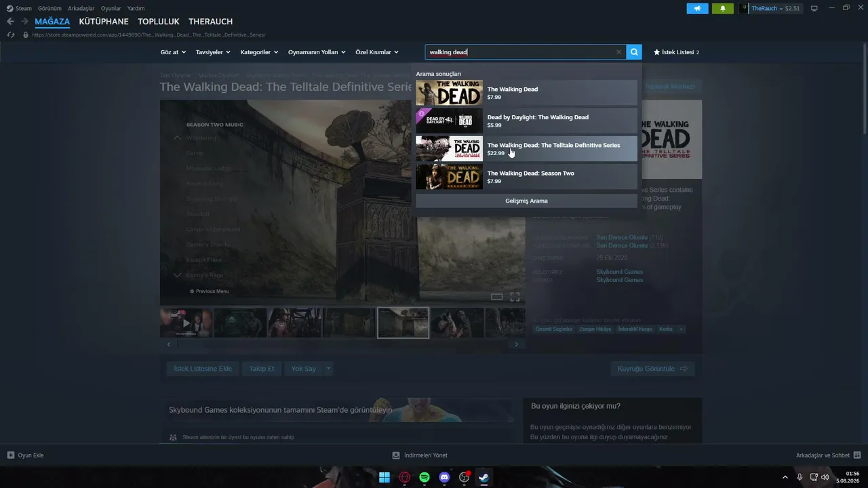Click the Yok Say button
Screen dimensions: 868x488
[x=304, y=369]
